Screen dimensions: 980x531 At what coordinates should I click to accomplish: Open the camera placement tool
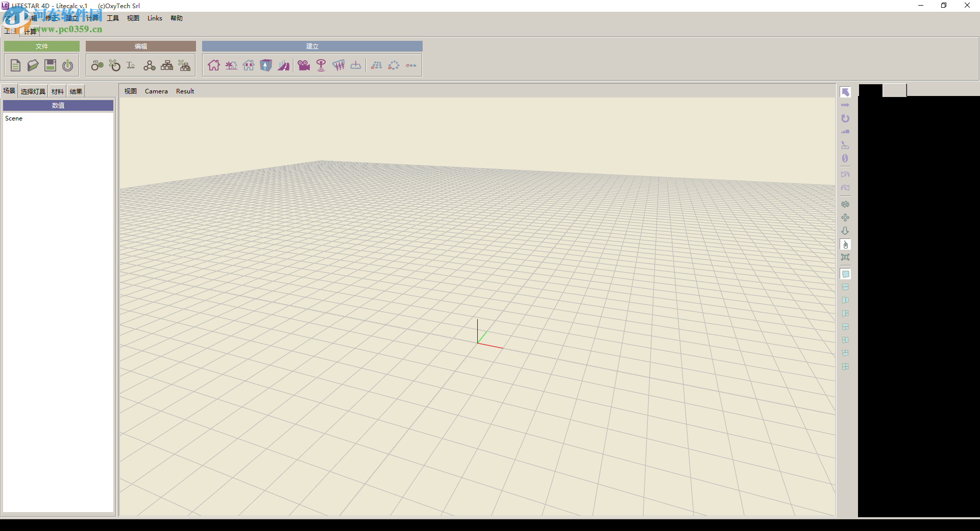tap(304, 65)
